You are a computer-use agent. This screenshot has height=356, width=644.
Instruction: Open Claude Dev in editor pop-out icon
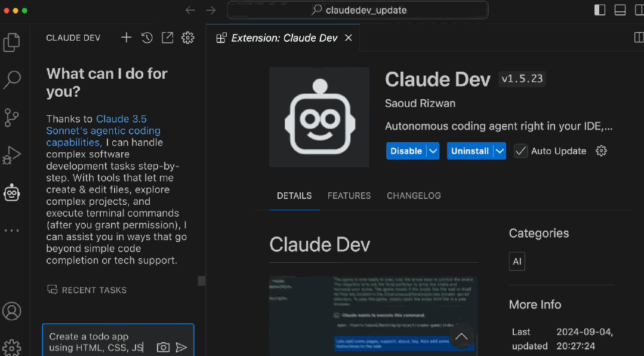168,38
